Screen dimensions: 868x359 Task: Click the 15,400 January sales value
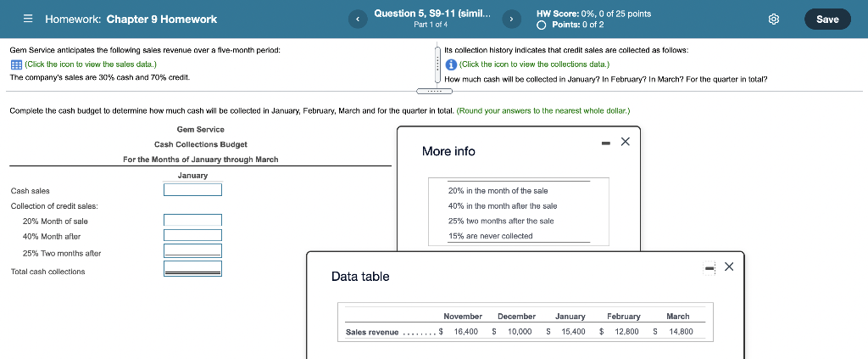(x=574, y=332)
